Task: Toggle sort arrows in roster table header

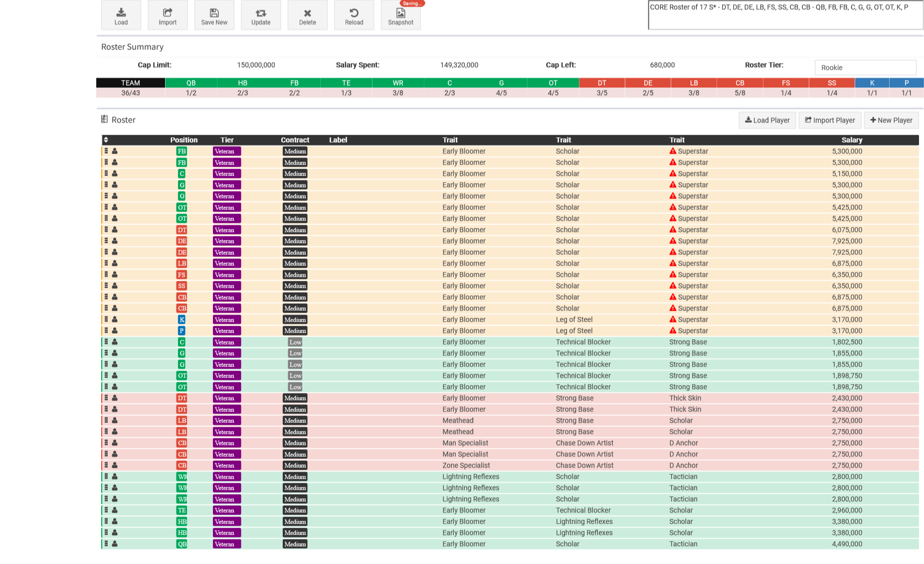Action: click(x=106, y=140)
